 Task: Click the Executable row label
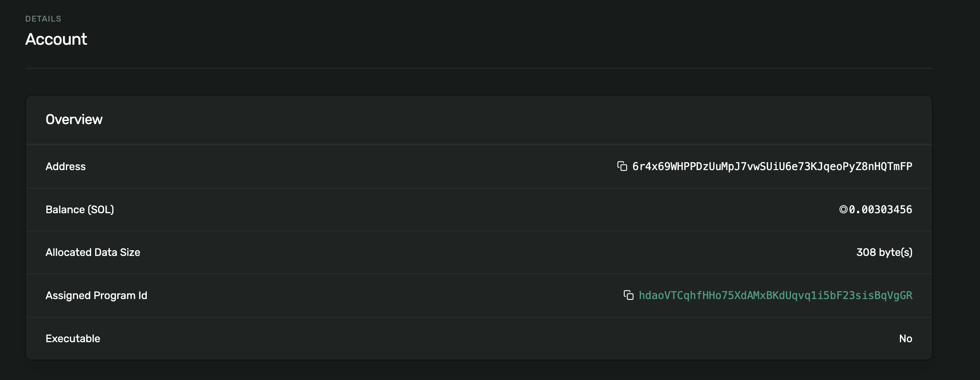[73, 339]
